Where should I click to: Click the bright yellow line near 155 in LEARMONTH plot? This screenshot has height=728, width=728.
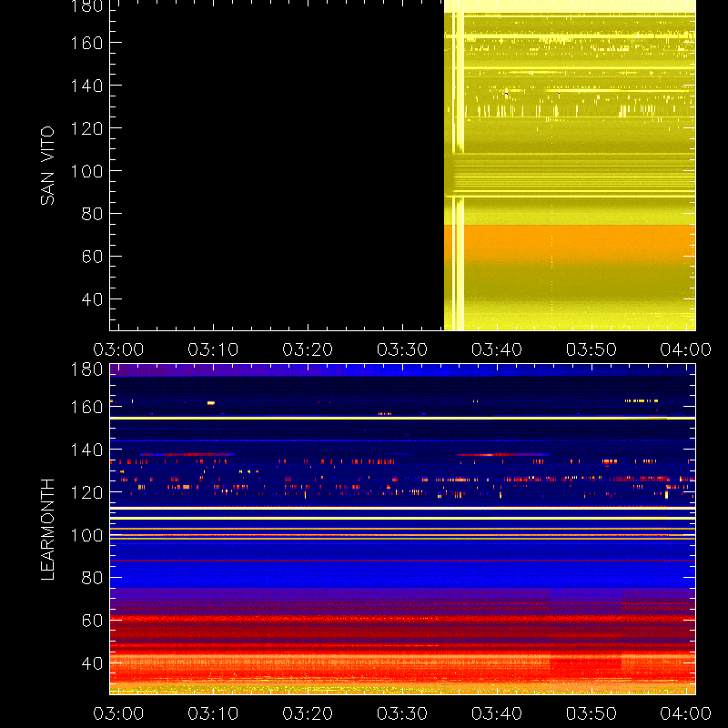pos(402,419)
